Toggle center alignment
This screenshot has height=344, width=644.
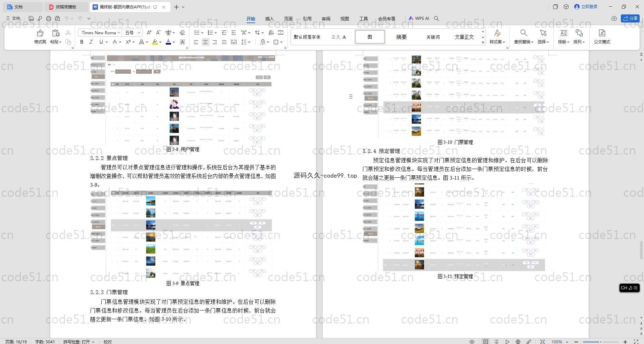coord(205,42)
